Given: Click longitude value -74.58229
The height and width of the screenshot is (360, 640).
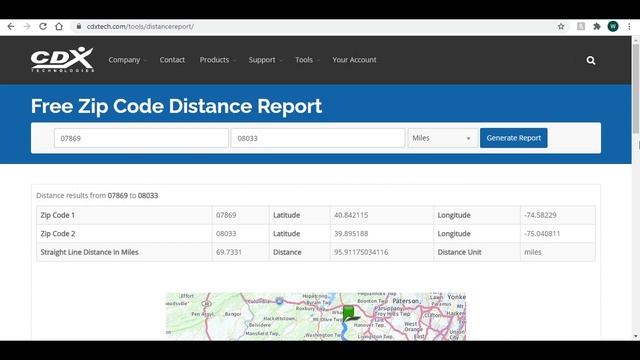Looking at the screenshot, I should tap(540, 215).
